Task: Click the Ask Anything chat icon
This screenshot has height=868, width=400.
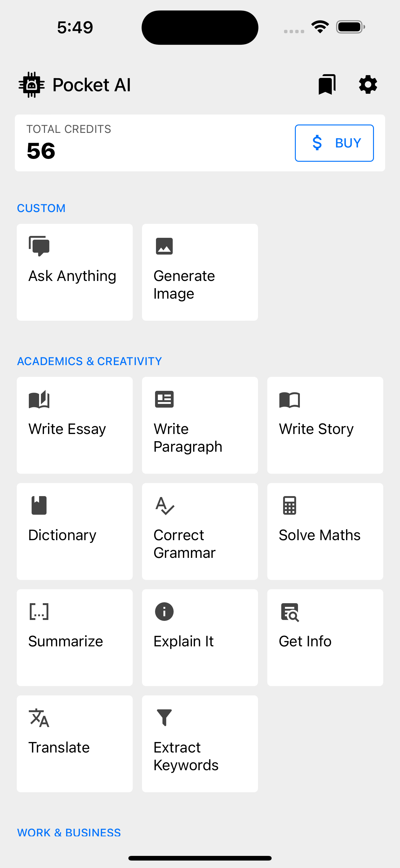Action: tap(39, 246)
